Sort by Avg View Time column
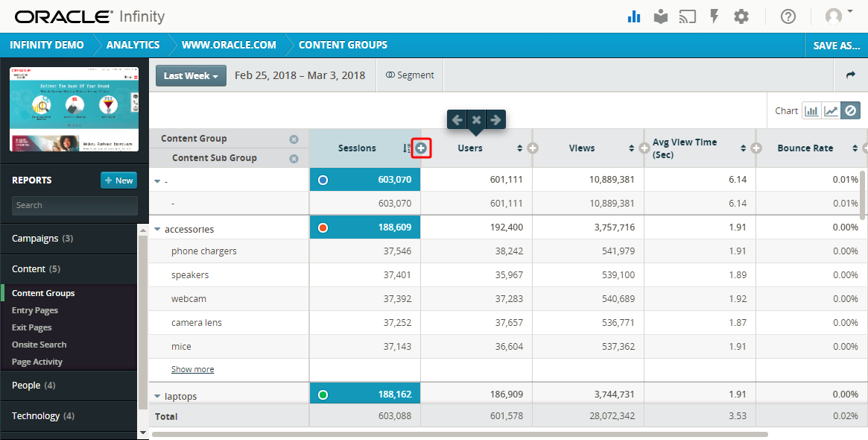The height and width of the screenshot is (440, 868). pyautogui.click(x=744, y=148)
